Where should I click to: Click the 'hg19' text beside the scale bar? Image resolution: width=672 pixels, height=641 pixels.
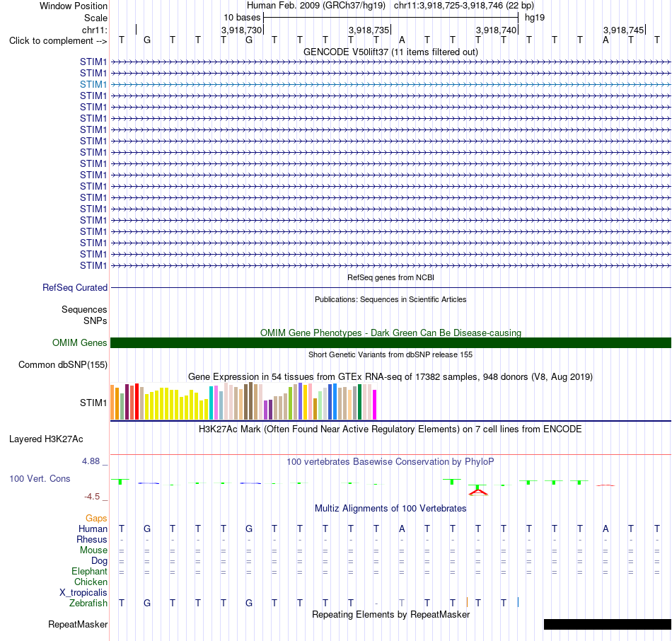(x=535, y=18)
